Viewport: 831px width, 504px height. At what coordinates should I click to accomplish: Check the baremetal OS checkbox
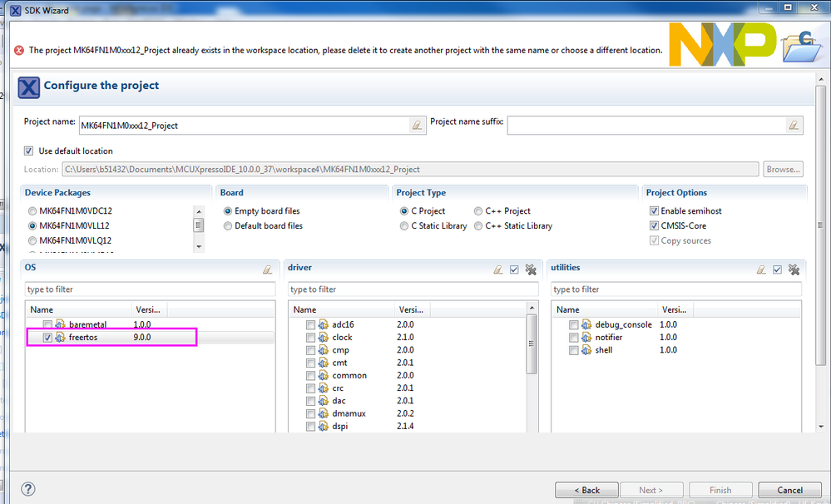[x=47, y=324]
